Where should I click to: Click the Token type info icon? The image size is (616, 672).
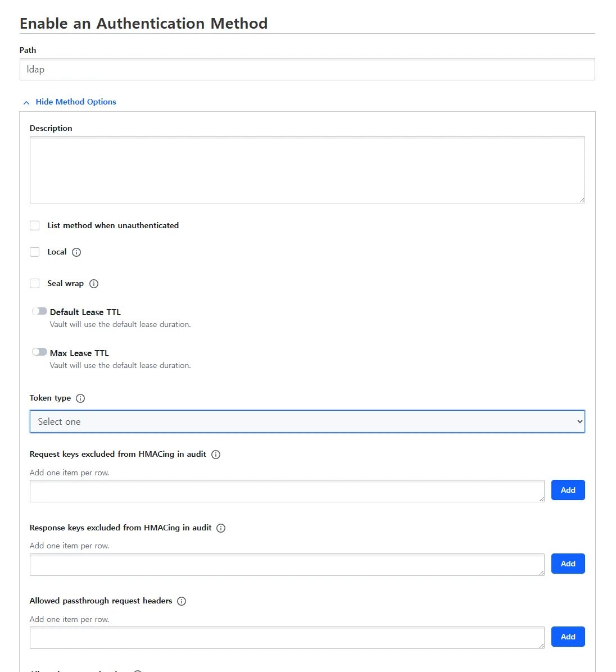point(80,398)
